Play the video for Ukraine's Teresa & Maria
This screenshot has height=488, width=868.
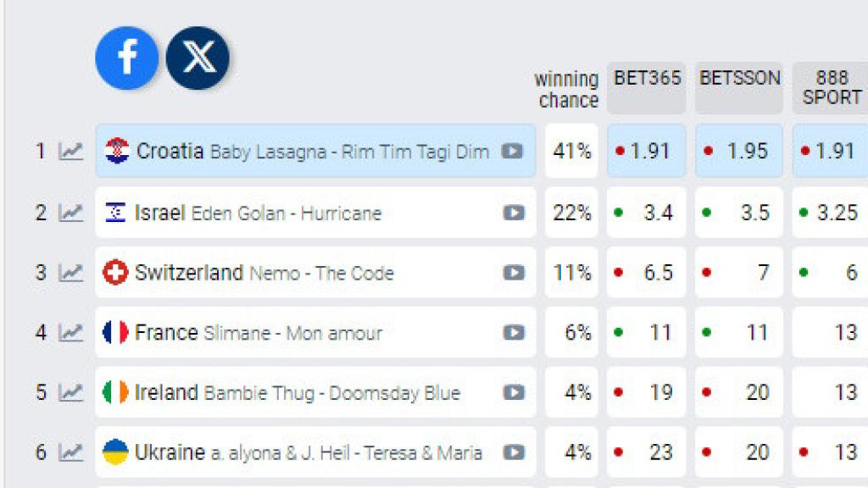[x=514, y=452]
